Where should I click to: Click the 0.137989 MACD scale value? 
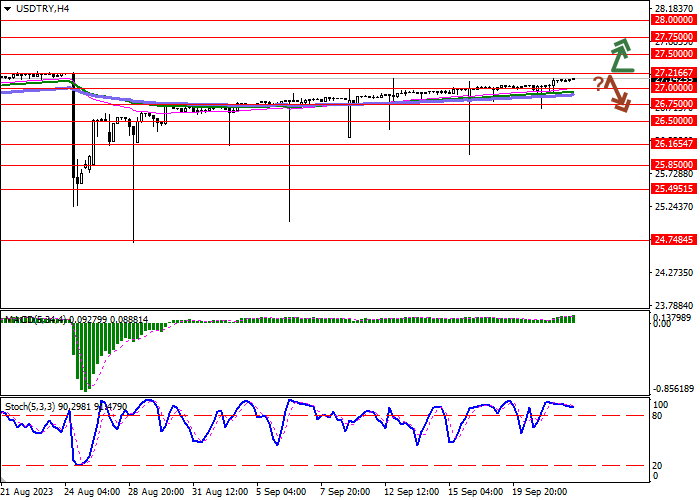[x=672, y=317]
